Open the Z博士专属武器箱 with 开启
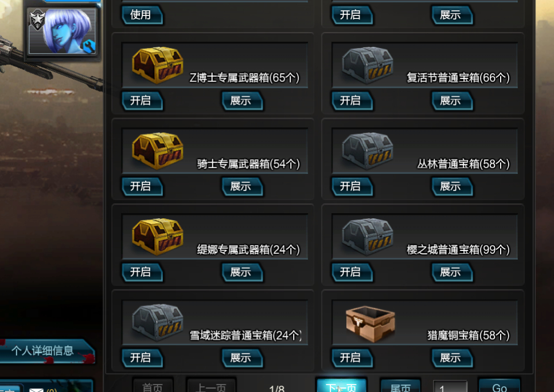Screen dimensions: 554x392 142,101
